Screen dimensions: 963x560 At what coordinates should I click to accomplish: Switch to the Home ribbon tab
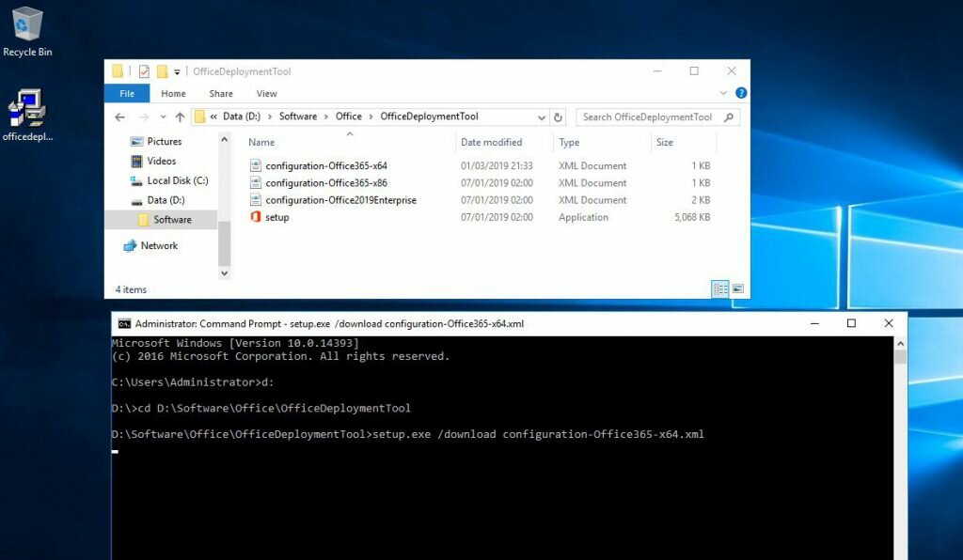pos(173,94)
